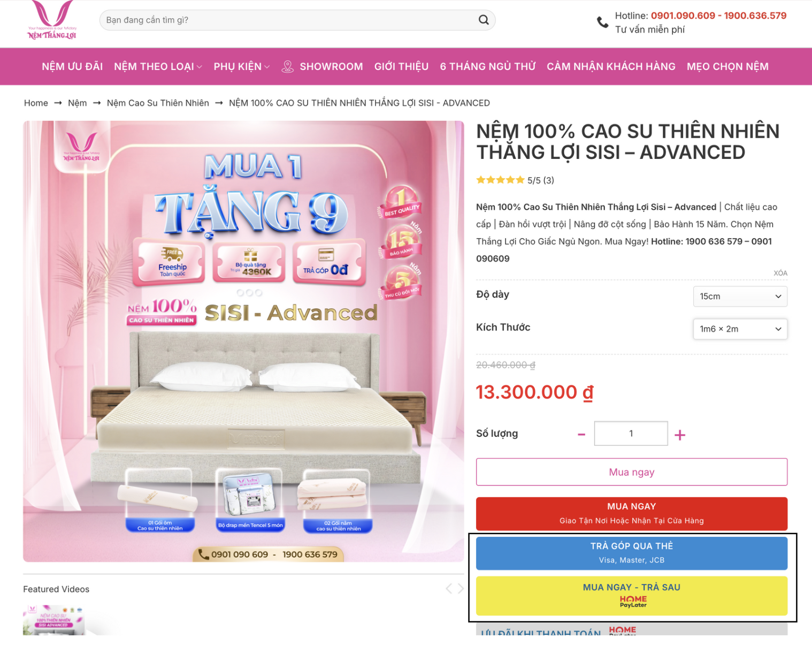
Task: Click the Nệm Thắng Lợi logo
Action: click(x=52, y=20)
